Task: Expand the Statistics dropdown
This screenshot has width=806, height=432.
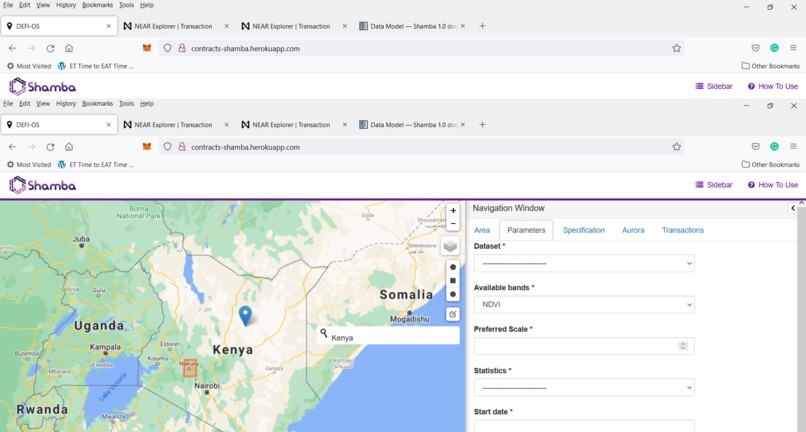Action: [x=584, y=388]
